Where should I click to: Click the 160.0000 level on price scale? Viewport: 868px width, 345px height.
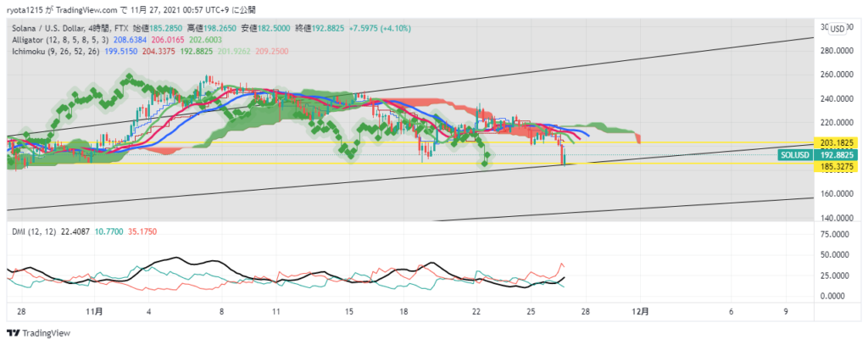pyautogui.click(x=839, y=193)
